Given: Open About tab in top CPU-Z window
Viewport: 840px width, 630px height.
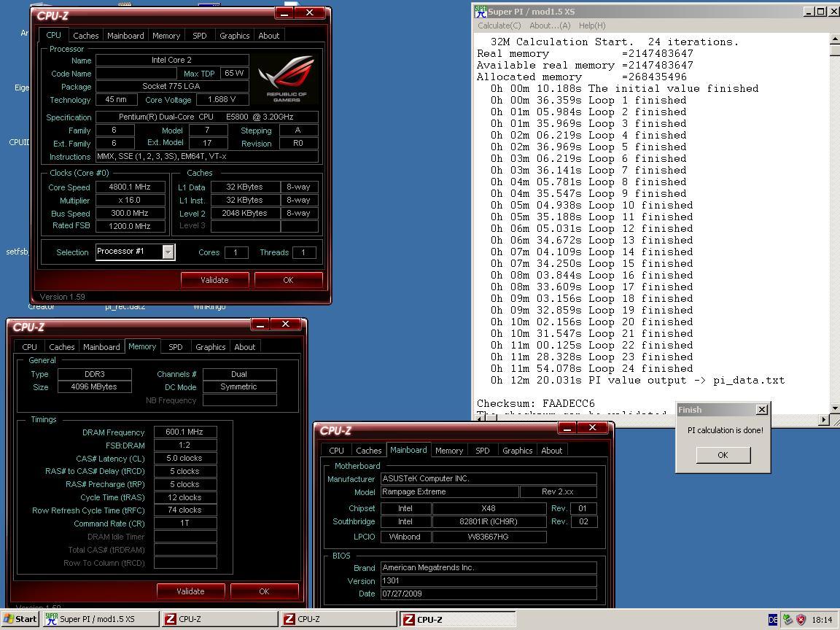Looking at the screenshot, I should (269, 35).
